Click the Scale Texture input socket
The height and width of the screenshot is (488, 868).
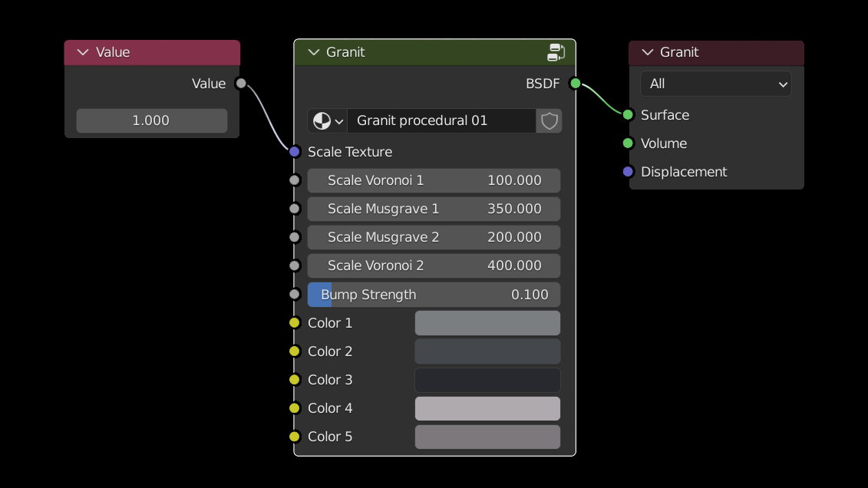point(295,152)
